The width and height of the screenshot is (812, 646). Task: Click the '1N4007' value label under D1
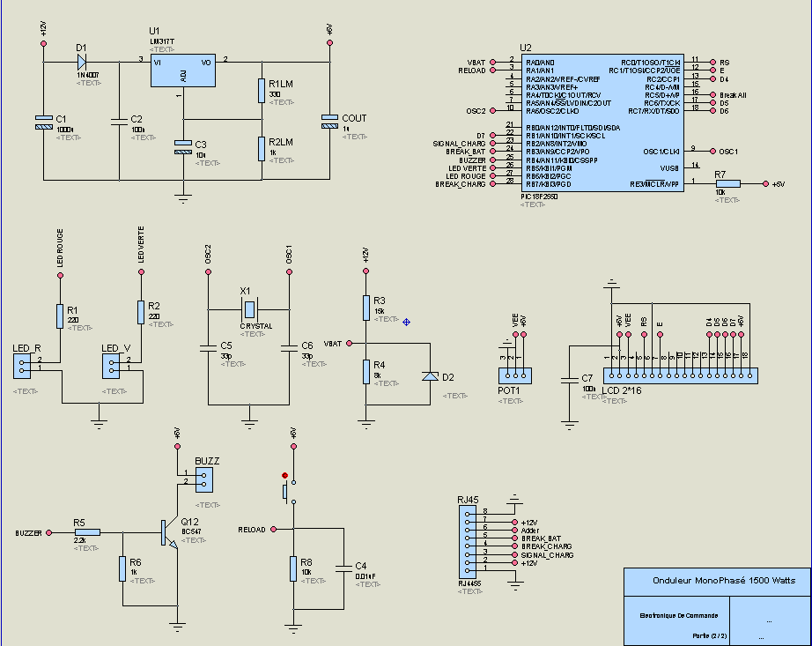pyautogui.click(x=87, y=75)
